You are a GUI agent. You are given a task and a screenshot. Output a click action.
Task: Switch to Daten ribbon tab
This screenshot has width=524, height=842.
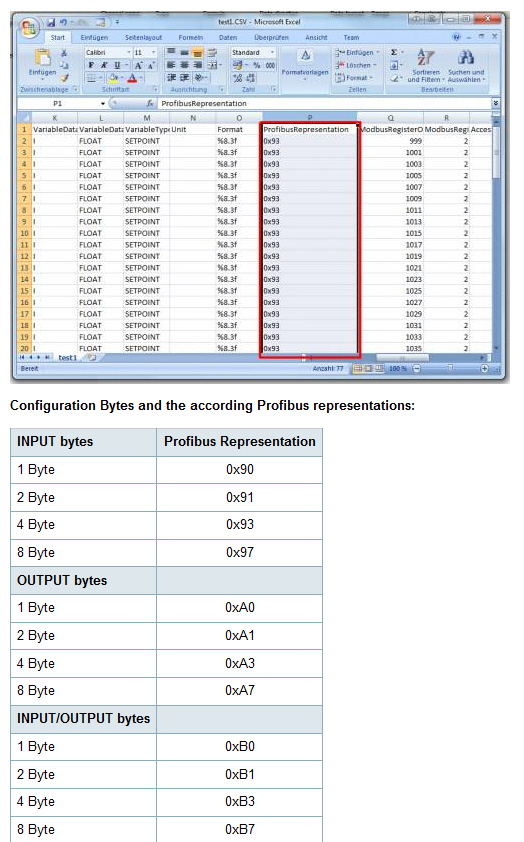click(228, 38)
